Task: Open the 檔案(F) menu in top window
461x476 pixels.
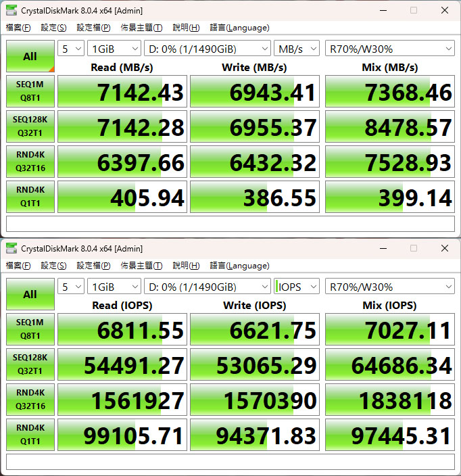Action: pyautogui.click(x=18, y=28)
